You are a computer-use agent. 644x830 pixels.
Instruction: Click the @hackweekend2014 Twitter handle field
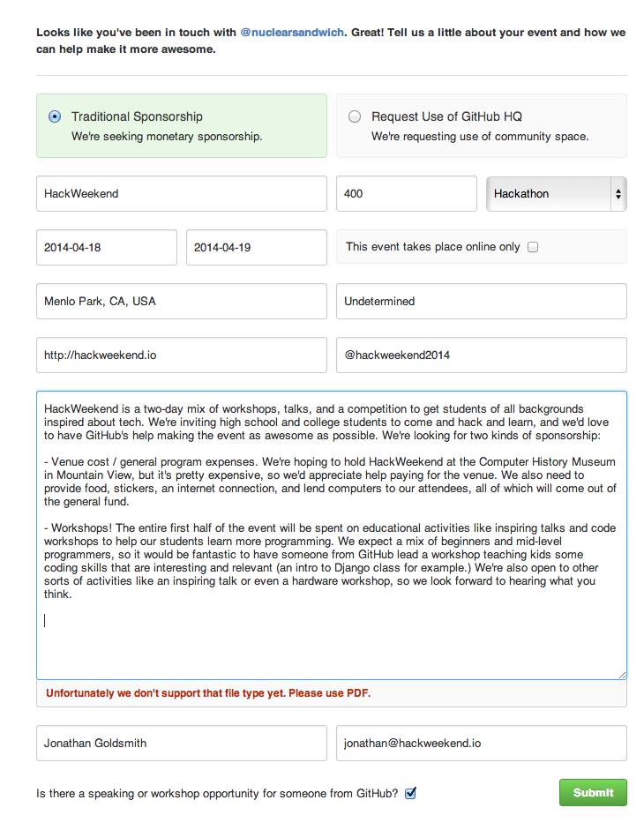[481, 355]
